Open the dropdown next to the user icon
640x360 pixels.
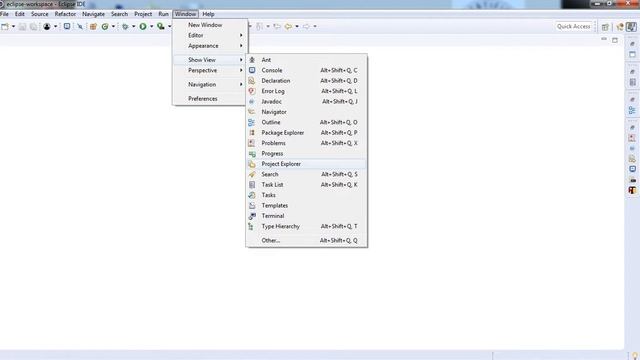point(56,27)
